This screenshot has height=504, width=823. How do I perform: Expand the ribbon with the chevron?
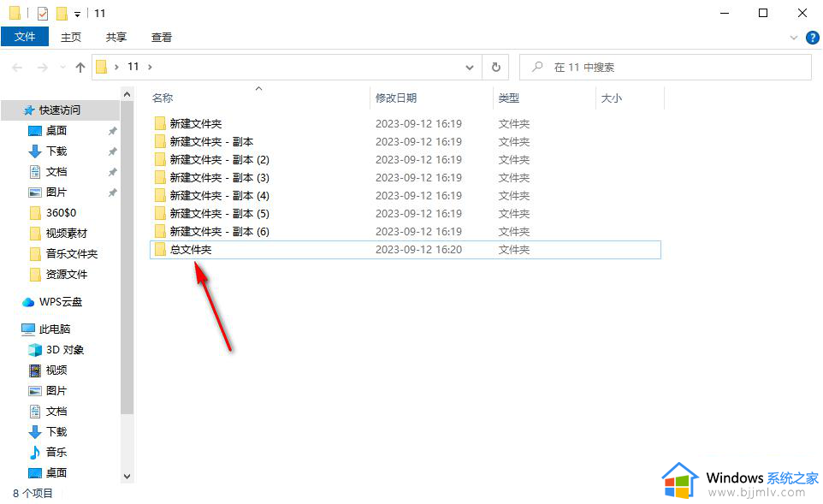(x=794, y=38)
